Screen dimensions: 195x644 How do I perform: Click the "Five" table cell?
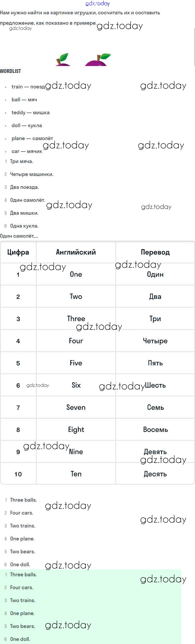click(76, 363)
